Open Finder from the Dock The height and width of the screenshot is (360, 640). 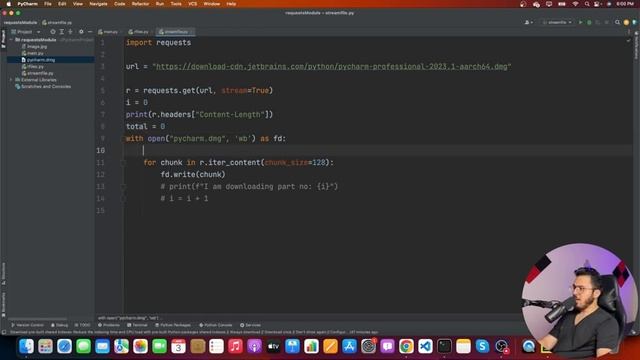27,347
